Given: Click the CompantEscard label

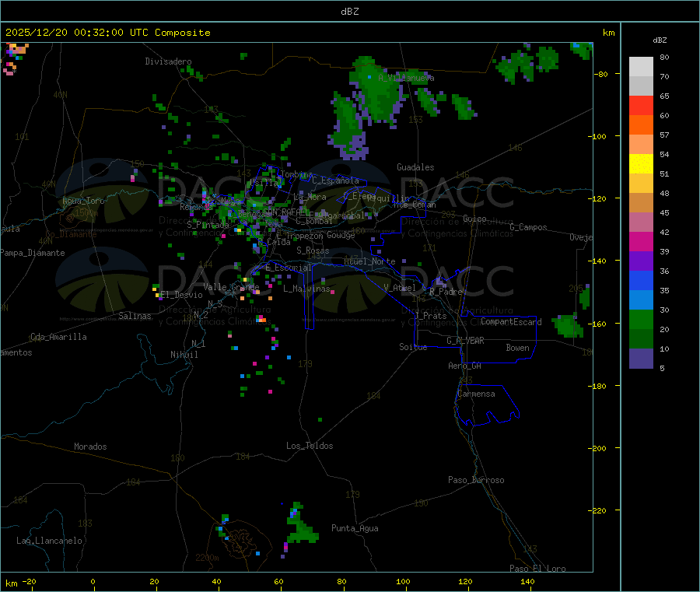Looking at the screenshot, I should pyautogui.click(x=511, y=322).
